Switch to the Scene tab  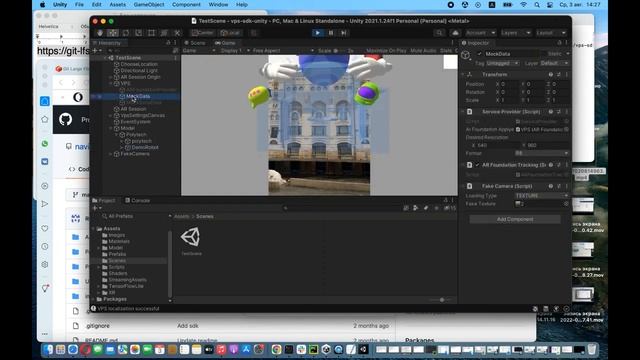[195, 43]
